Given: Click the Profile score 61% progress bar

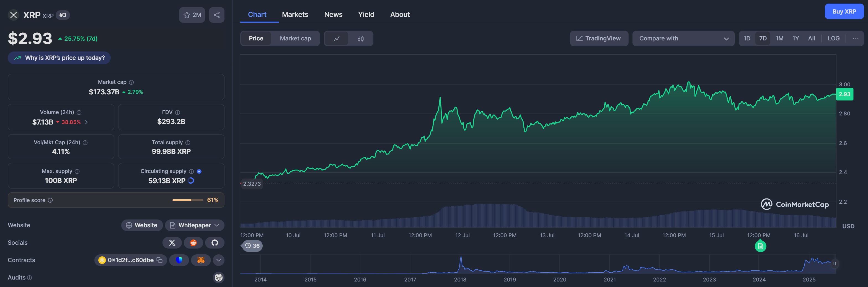Looking at the screenshot, I should tap(188, 200).
